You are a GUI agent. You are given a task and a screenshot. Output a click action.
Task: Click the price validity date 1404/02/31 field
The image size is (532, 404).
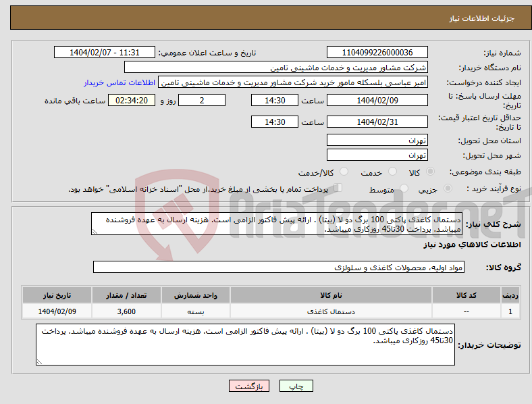coord(377,122)
